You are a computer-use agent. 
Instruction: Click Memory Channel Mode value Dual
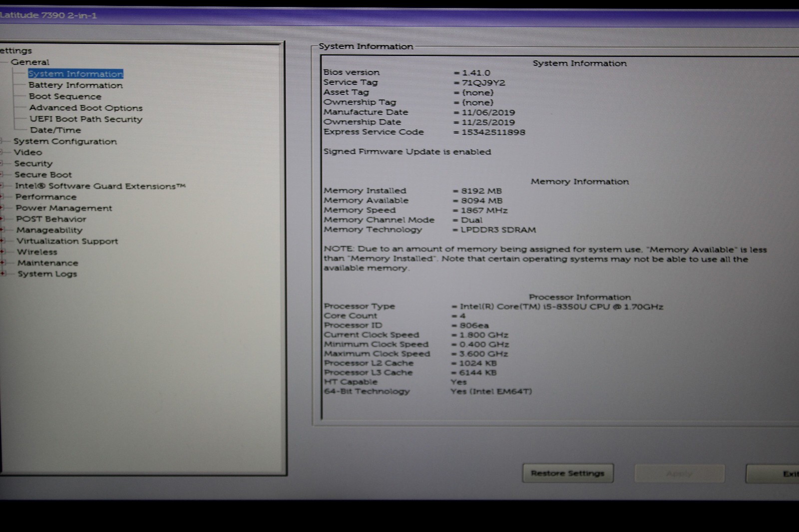click(x=472, y=220)
